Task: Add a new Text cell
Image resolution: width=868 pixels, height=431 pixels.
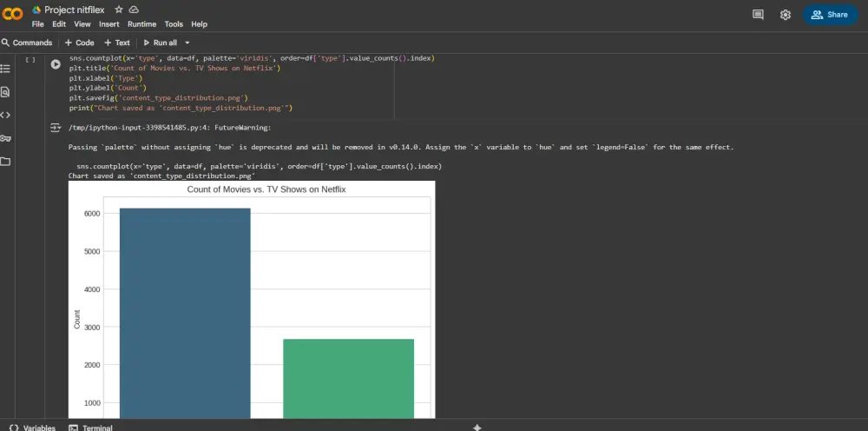Action: (117, 43)
